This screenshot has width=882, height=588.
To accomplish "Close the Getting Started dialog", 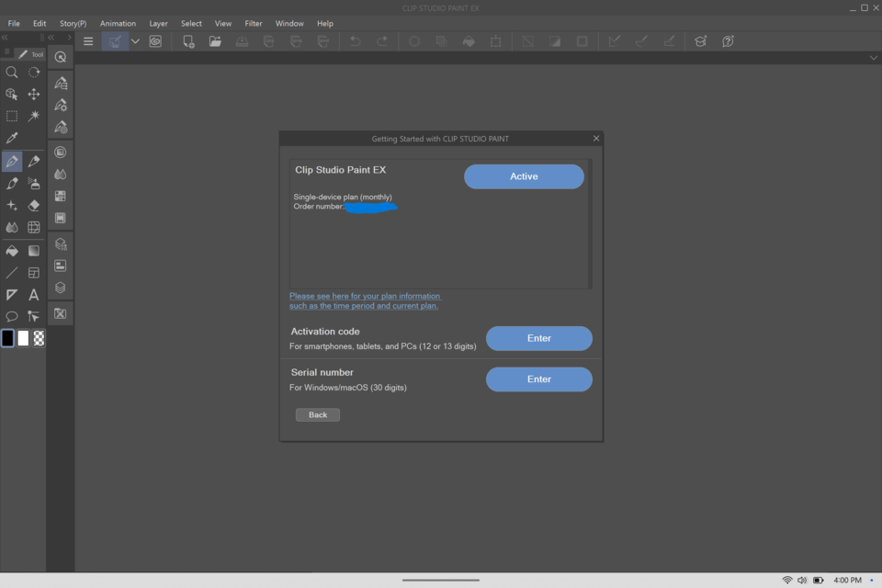I will click(x=596, y=139).
